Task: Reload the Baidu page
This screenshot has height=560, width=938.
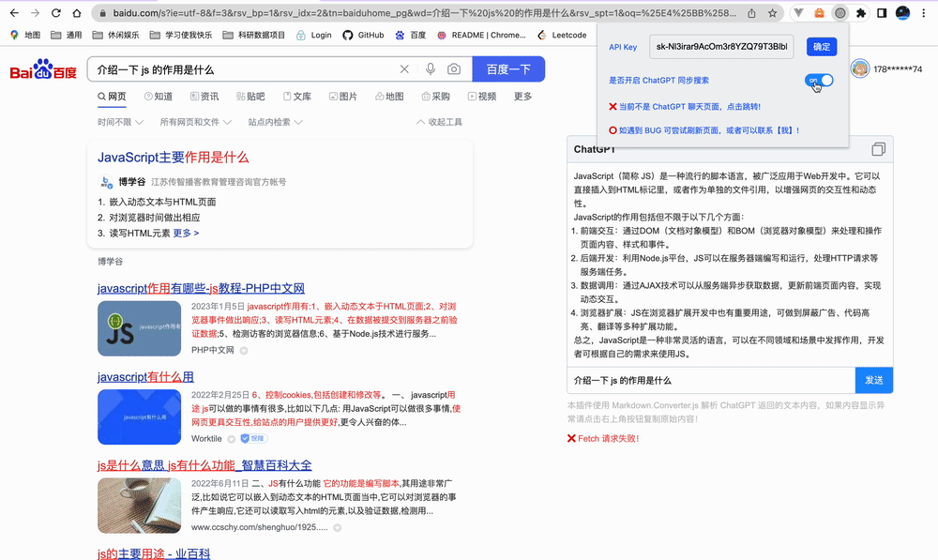Action: 55,12
